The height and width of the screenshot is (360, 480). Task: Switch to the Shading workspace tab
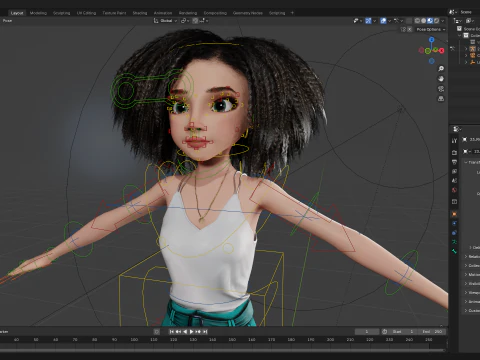click(x=140, y=13)
